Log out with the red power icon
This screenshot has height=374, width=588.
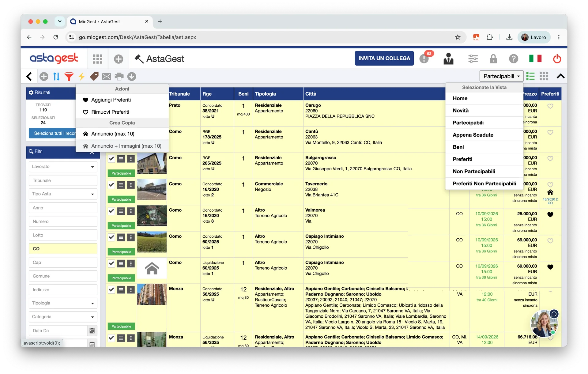557,59
